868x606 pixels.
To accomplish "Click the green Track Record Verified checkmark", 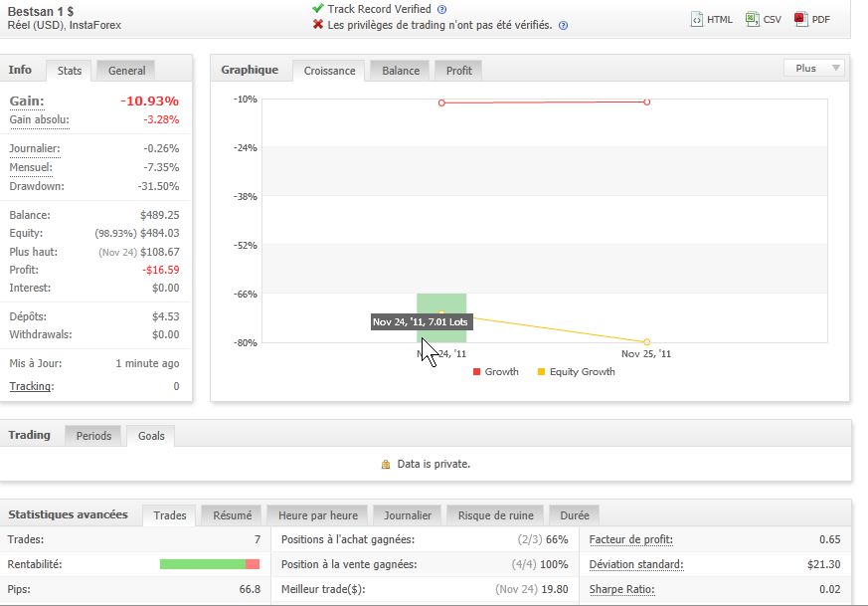I will point(318,8).
